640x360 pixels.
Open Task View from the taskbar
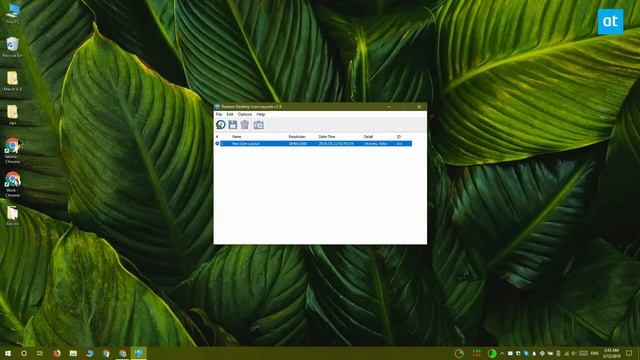(x=40, y=353)
